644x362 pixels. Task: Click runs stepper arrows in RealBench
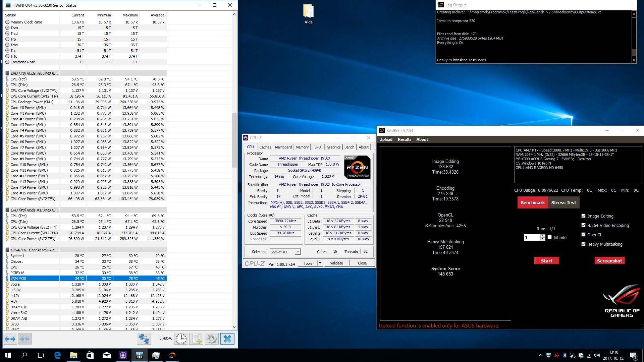click(542, 237)
